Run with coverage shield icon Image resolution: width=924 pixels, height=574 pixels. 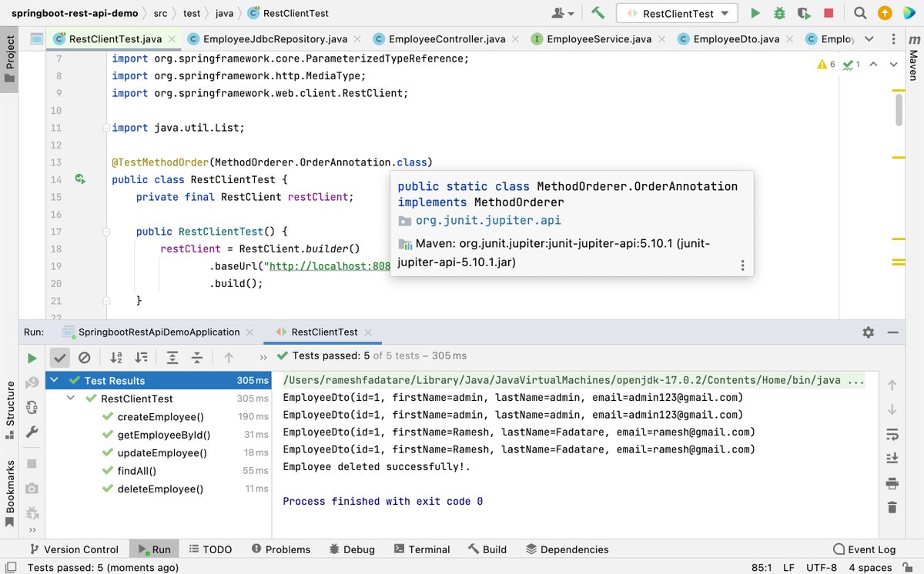tap(804, 13)
